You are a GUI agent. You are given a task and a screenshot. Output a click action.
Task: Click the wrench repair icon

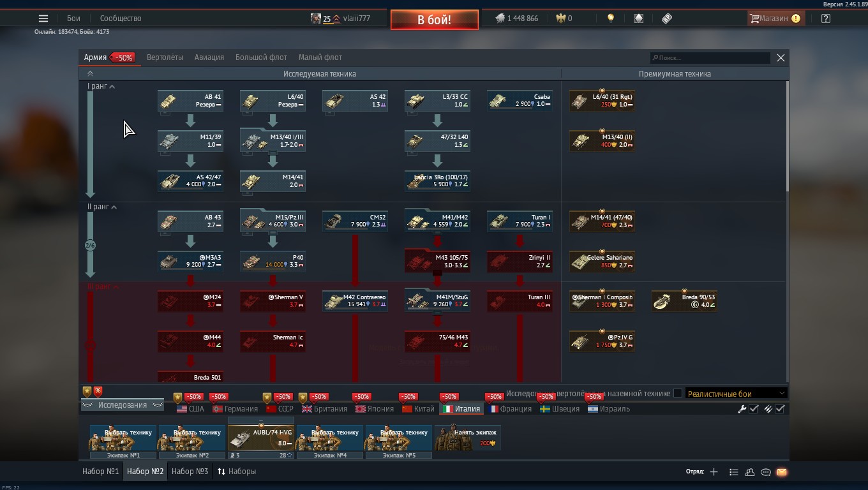click(x=742, y=409)
